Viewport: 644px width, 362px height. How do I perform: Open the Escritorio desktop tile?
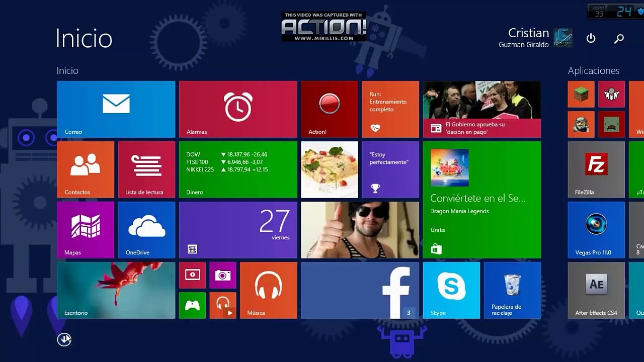tap(116, 290)
